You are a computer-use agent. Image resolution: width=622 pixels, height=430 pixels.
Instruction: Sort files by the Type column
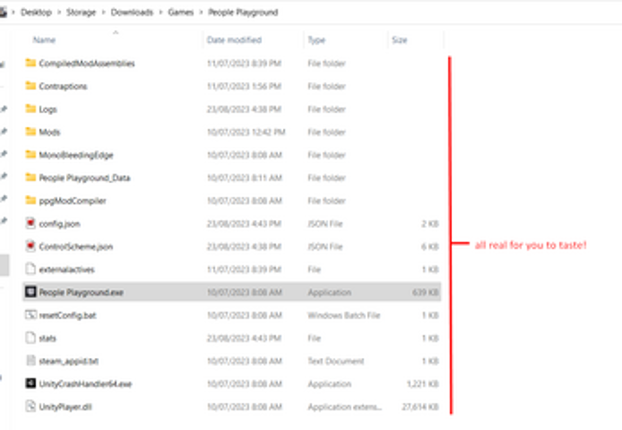point(317,40)
